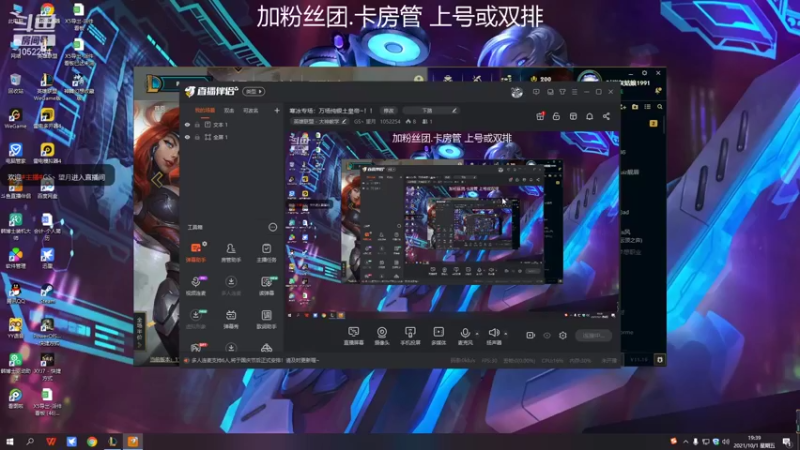Switch to League of Legends taskbar icon

point(112,441)
